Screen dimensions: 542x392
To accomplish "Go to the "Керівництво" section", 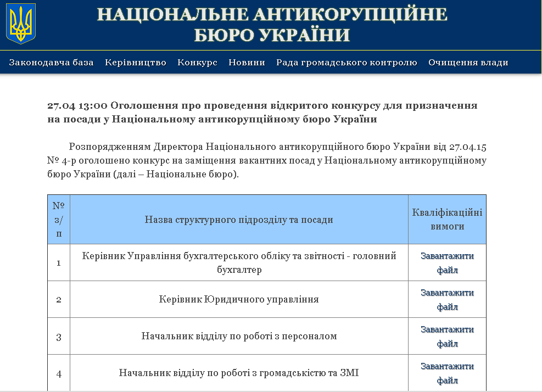I will pyautogui.click(x=136, y=63).
